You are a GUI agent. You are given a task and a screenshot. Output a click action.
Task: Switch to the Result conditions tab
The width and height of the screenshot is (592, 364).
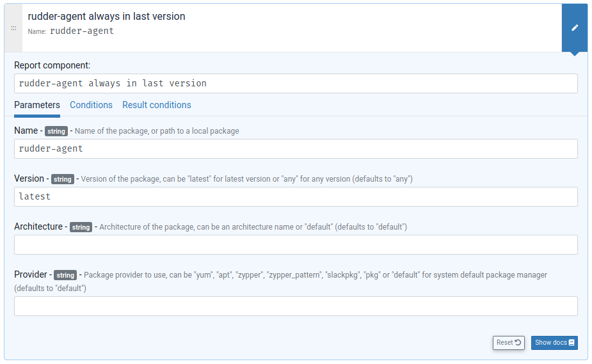(x=157, y=105)
